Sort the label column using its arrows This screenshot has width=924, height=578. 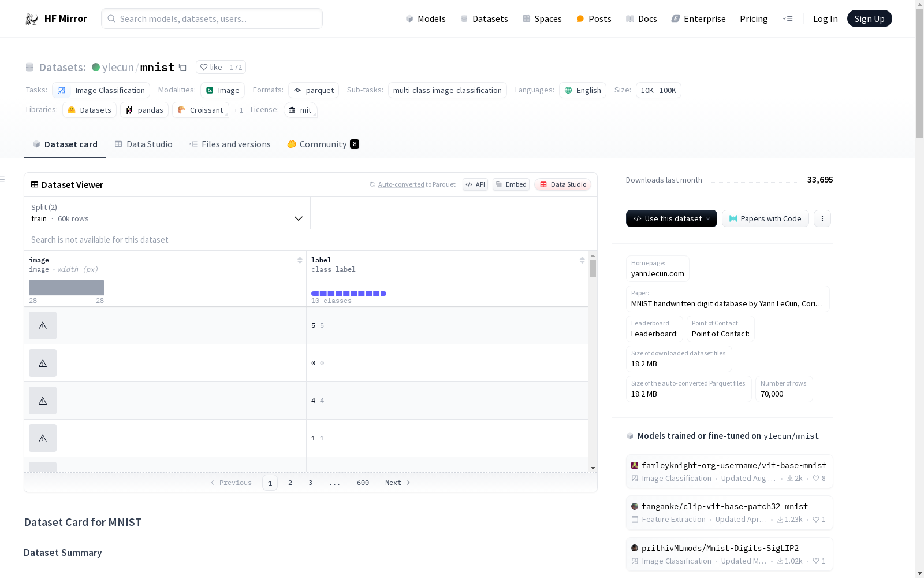tap(582, 260)
